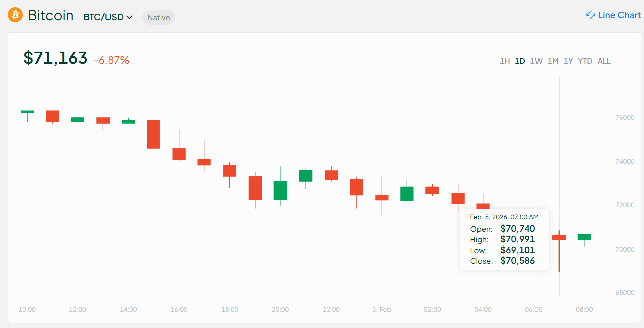The image size is (644, 328).
Task: Select the 1H time range
Action: 505,61
